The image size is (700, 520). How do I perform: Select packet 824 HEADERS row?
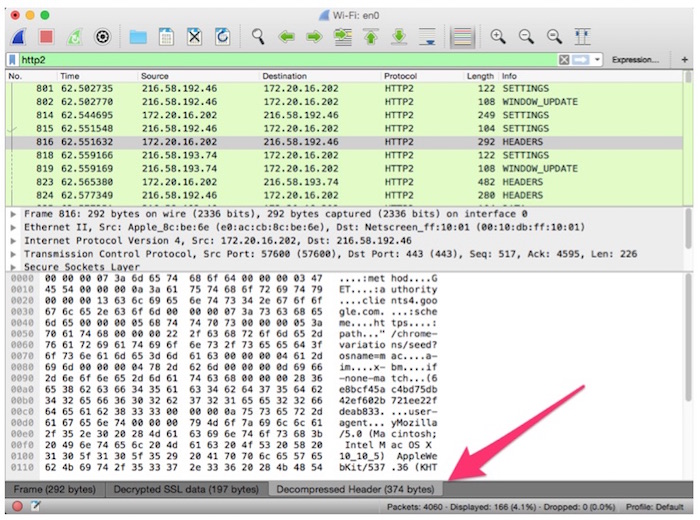coord(344,196)
